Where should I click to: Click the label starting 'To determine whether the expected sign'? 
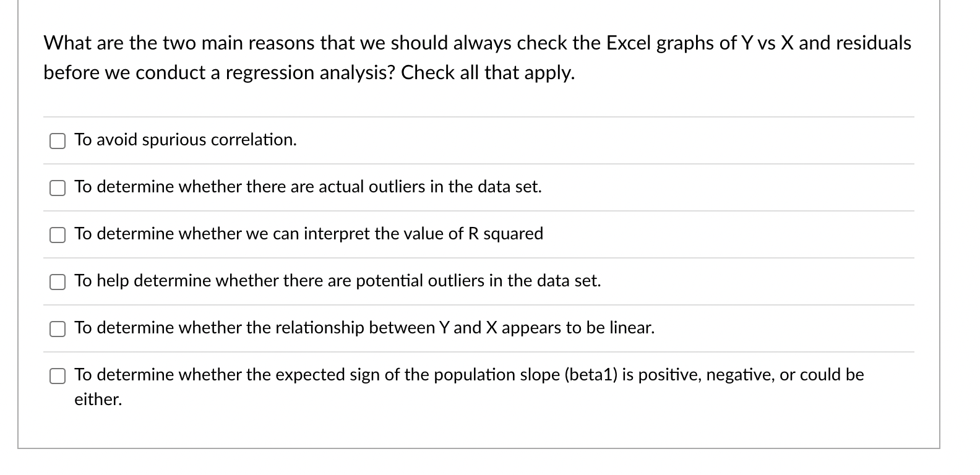click(469, 387)
